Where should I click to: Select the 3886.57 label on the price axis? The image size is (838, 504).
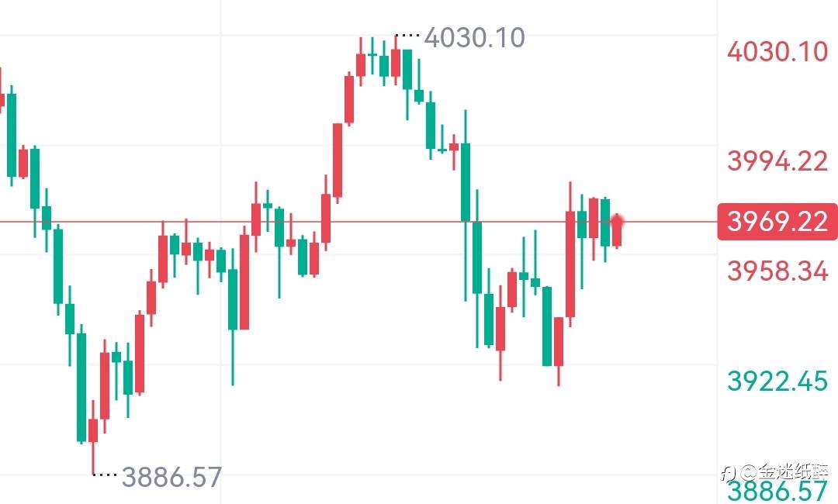tap(777, 491)
